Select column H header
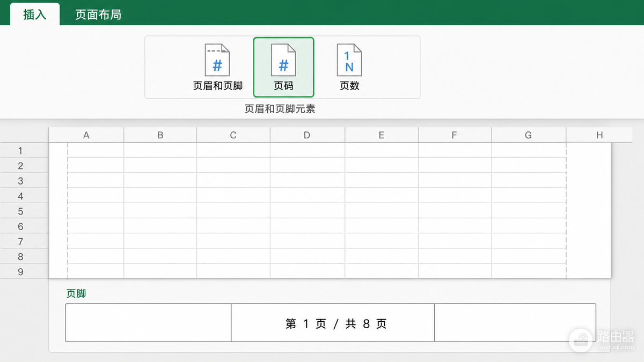Viewport: 644px width, 362px height. 599,135
